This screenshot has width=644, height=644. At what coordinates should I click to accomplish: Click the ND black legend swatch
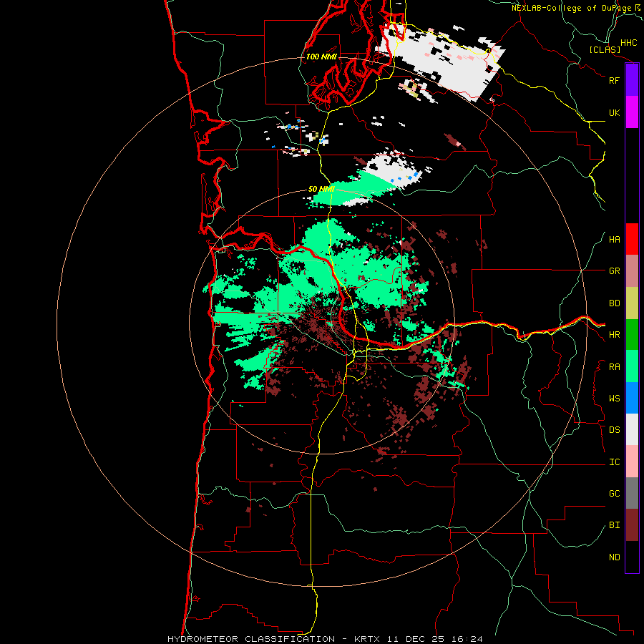[x=632, y=557]
